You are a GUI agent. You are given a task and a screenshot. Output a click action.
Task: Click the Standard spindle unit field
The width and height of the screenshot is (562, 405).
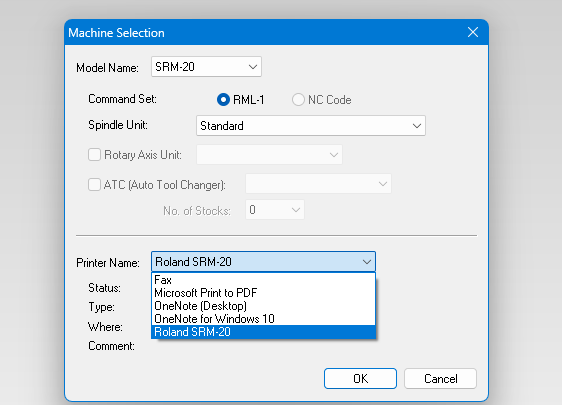point(311,126)
